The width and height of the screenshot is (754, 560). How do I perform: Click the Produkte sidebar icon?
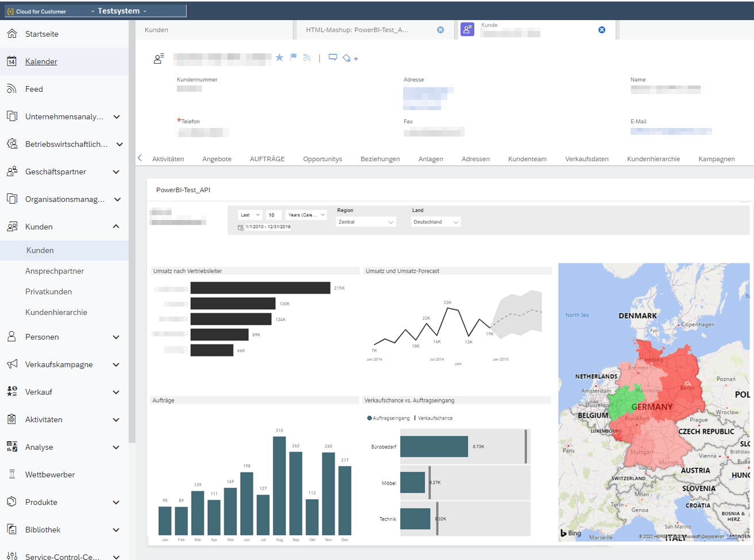(11, 502)
